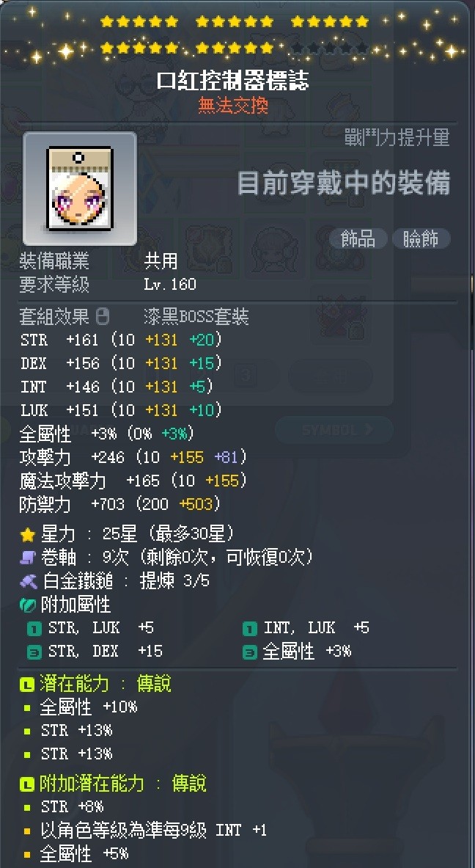Click the green leaf bonus stat icon
Viewport: 475px width, 868px height.
(28, 604)
